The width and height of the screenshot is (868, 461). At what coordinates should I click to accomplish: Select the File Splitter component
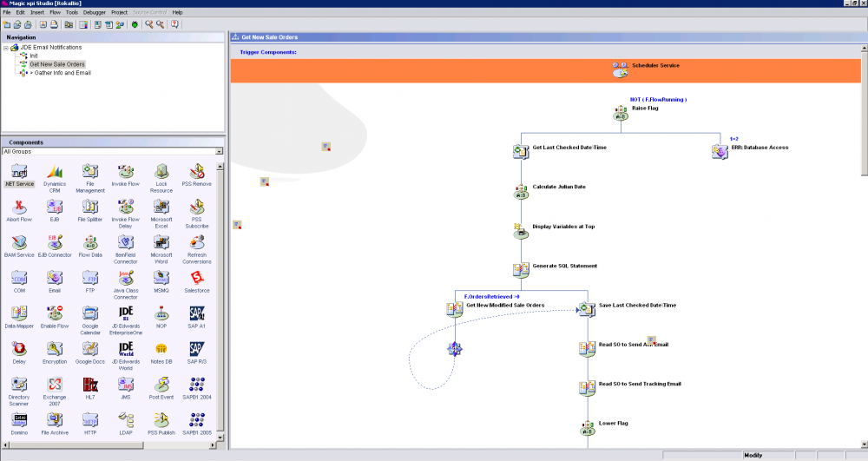click(90, 212)
